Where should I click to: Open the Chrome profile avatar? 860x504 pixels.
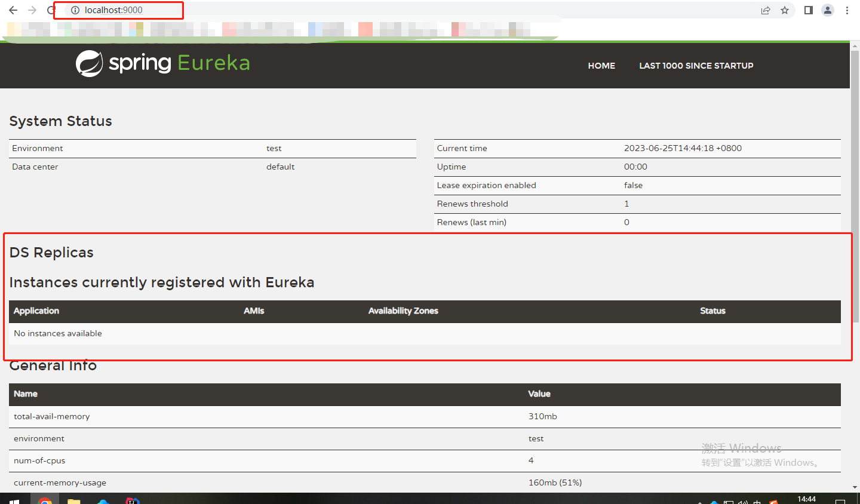[x=828, y=10]
